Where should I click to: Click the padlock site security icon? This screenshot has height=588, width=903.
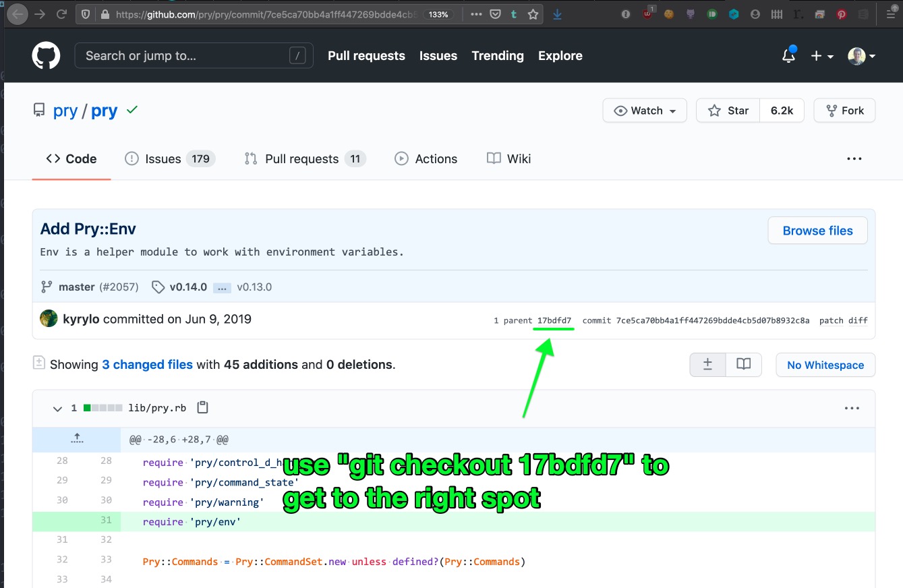(x=104, y=14)
